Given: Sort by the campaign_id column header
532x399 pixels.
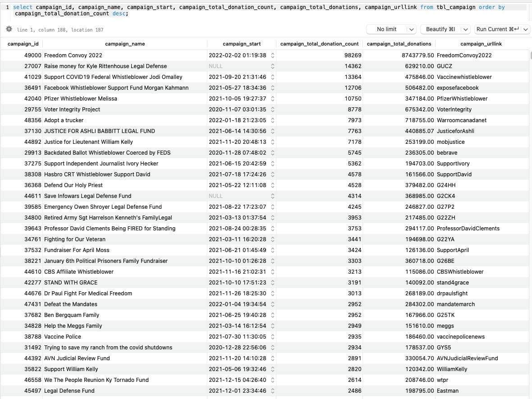Looking at the screenshot, I should 23,44.
